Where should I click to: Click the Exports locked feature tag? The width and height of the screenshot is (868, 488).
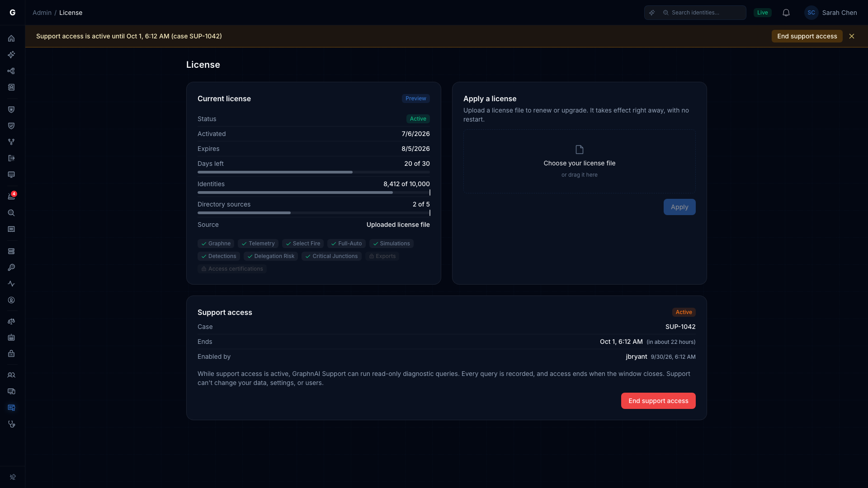(382, 256)
